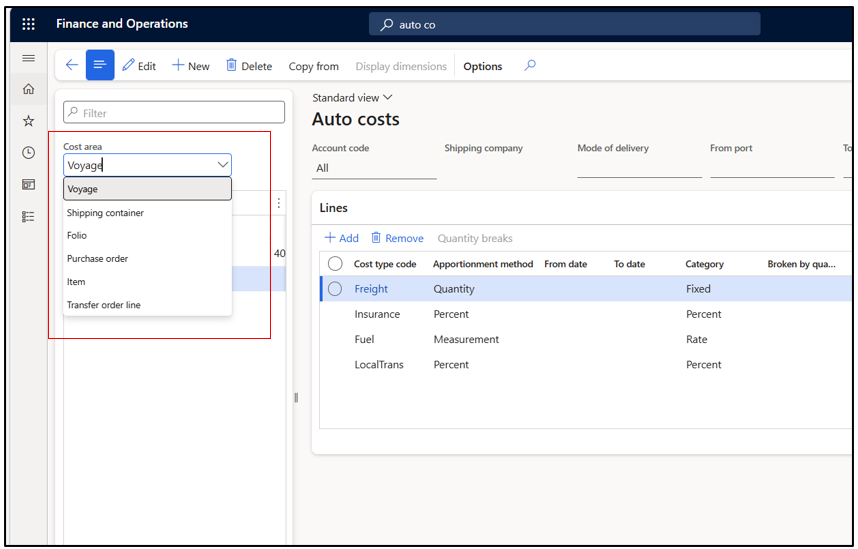This screenshot has height=549, width=858.
Task: Click Add in Lines section
Action: [342, 238]
